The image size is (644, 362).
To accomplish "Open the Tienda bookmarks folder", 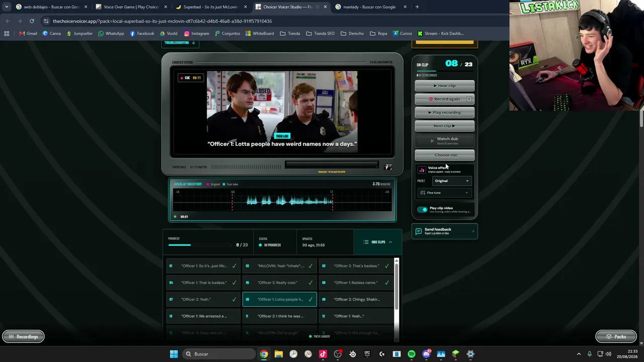I will 290,34.
